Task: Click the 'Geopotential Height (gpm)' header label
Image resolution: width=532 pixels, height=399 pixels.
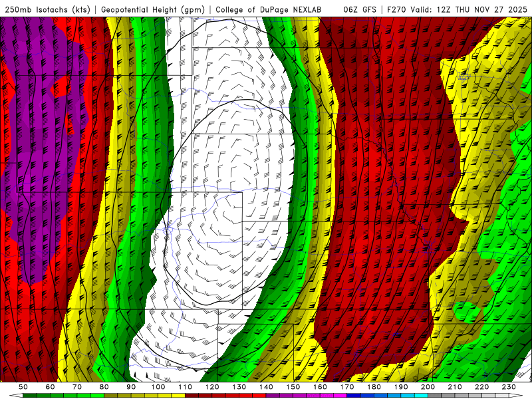Action: coord(153,9)
